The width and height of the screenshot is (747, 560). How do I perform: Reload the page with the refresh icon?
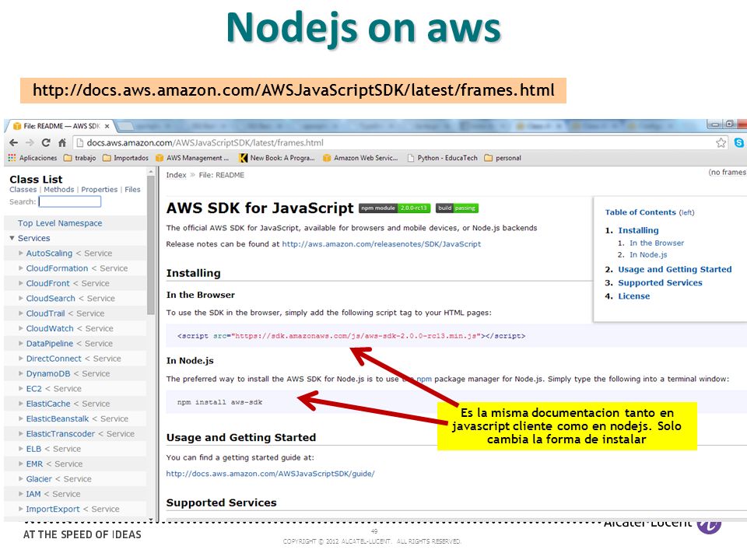click(46, 142)
